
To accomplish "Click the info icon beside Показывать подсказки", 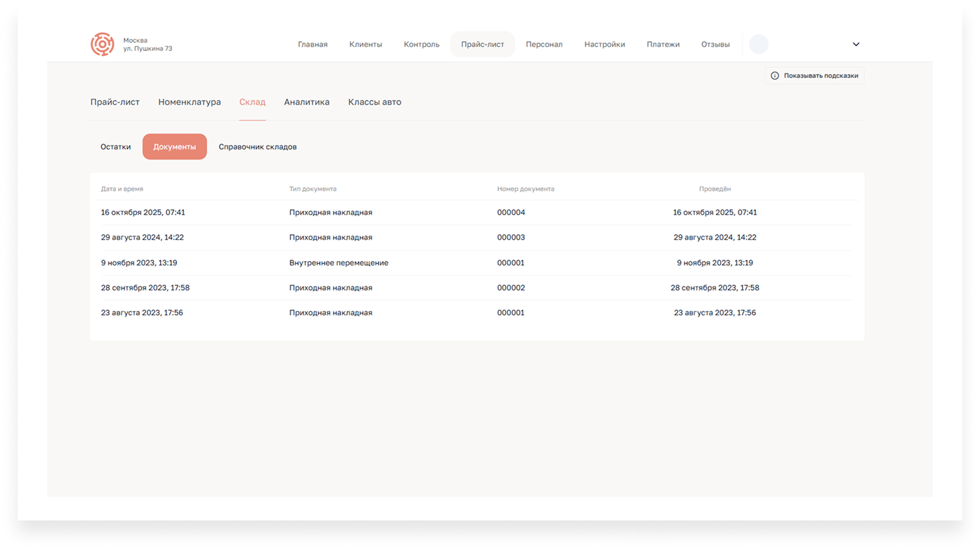I will 775,76.
